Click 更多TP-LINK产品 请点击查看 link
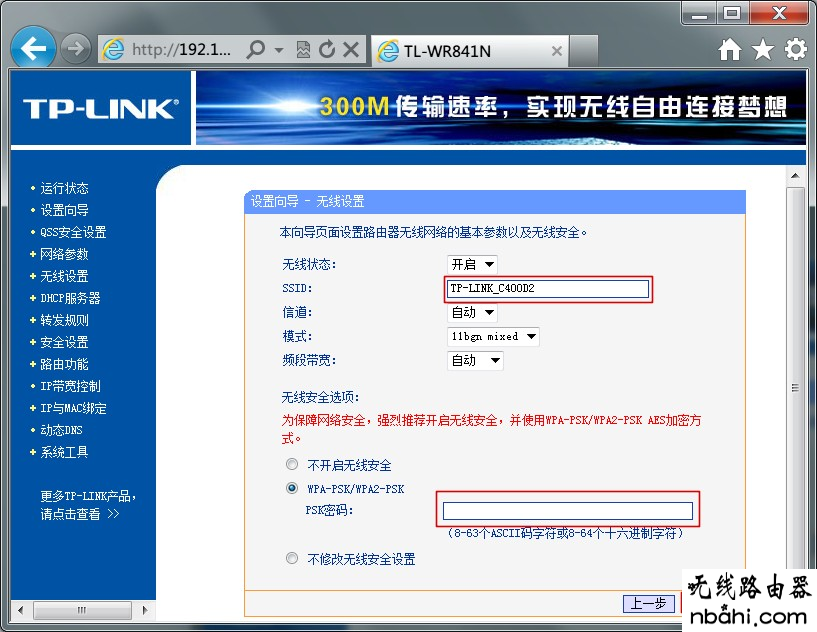Screen dimensions: 817x632 point(88,505)
